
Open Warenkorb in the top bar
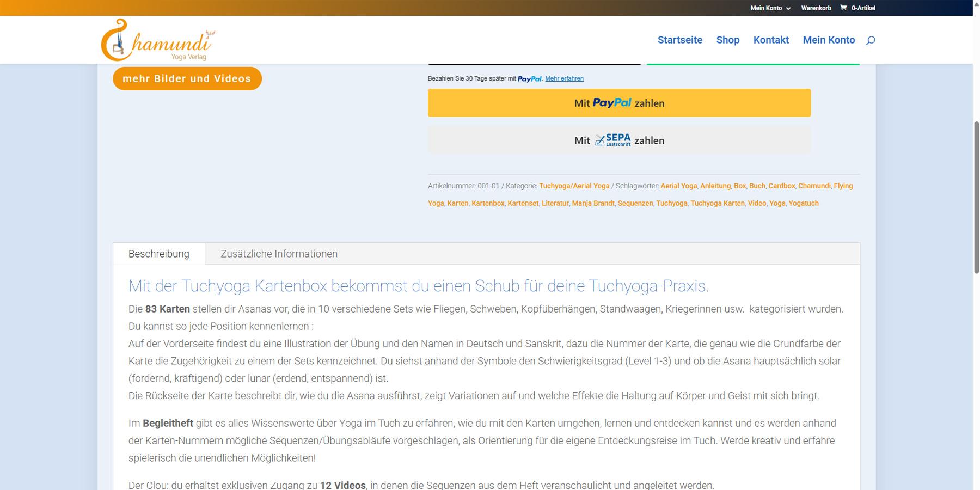point(816,8)
